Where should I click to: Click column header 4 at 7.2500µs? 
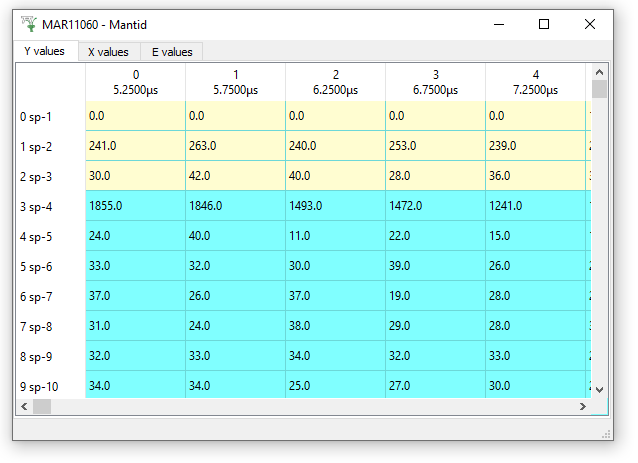click(x=535, y=82)
